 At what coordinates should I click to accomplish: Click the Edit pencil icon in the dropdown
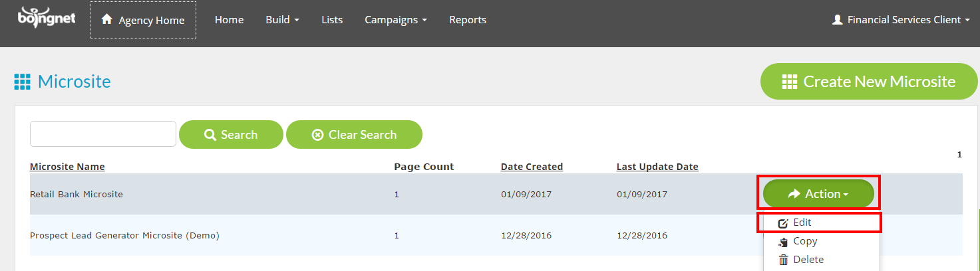point(783,223)
